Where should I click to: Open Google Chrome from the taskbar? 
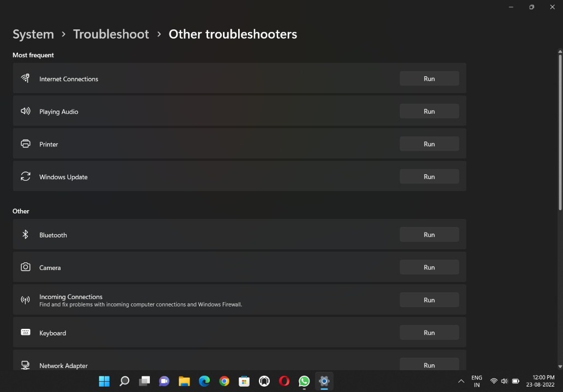[x=224, y=381]
